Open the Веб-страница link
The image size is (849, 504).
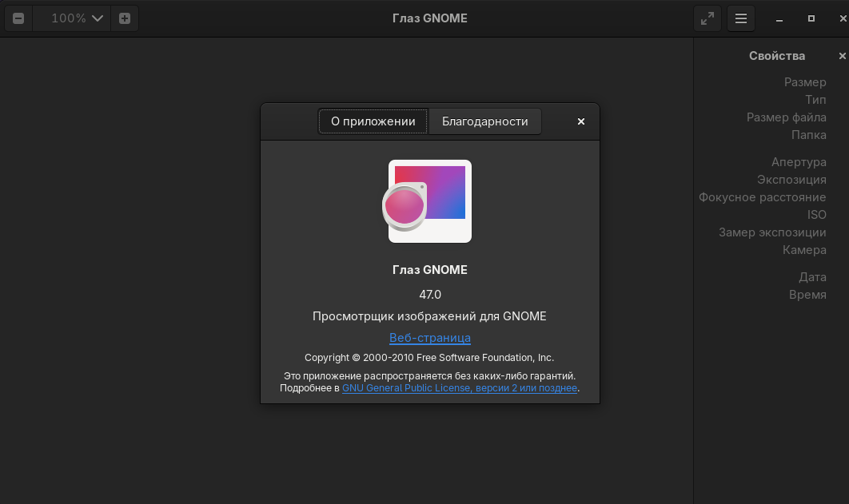tap(430, 338)
